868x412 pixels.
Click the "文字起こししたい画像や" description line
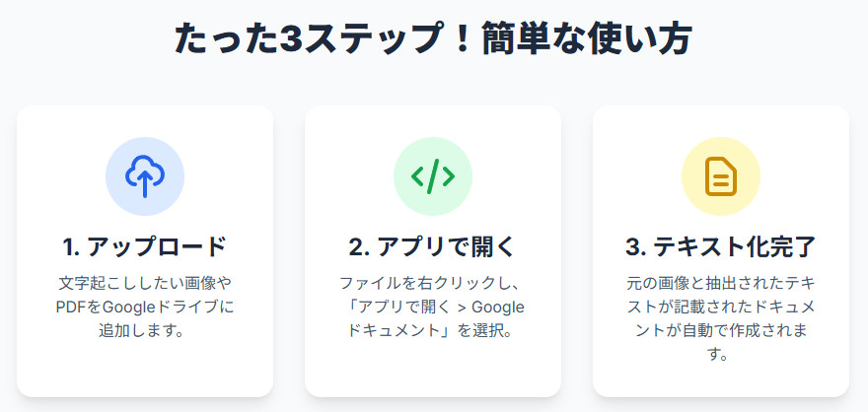point(145,283)
